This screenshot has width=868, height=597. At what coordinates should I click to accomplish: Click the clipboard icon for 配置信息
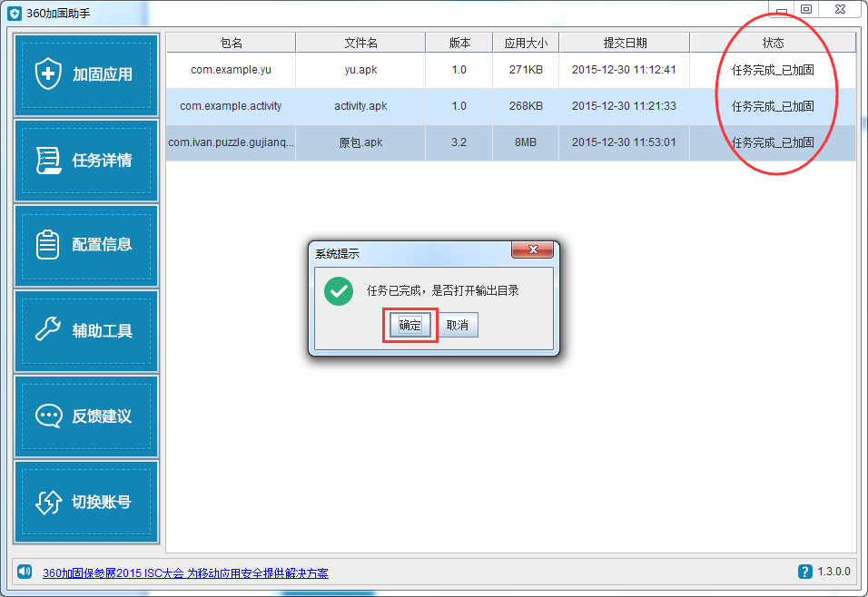pyautogui.click(x=47, y=245)
